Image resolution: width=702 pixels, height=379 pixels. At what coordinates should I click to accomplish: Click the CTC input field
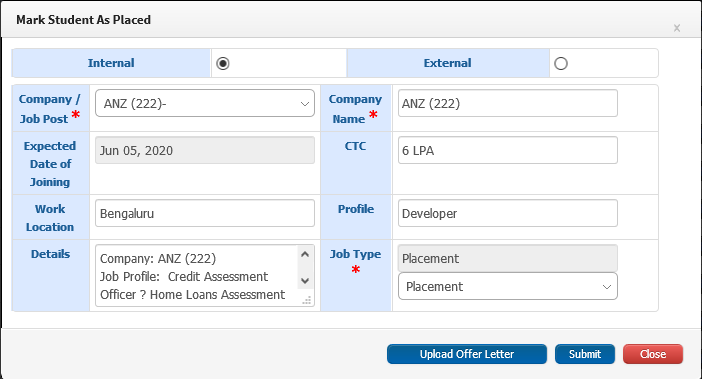[x=508, y=150]
